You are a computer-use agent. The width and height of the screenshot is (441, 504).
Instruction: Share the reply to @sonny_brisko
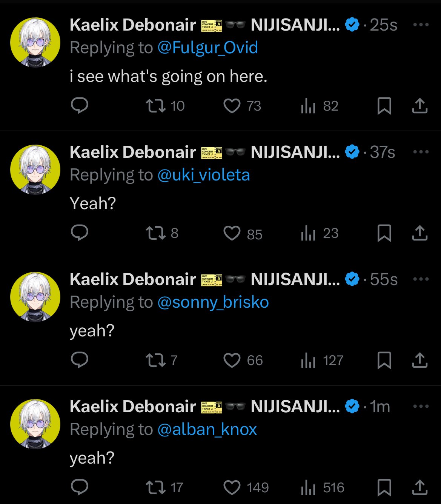(x=419, y=360)
